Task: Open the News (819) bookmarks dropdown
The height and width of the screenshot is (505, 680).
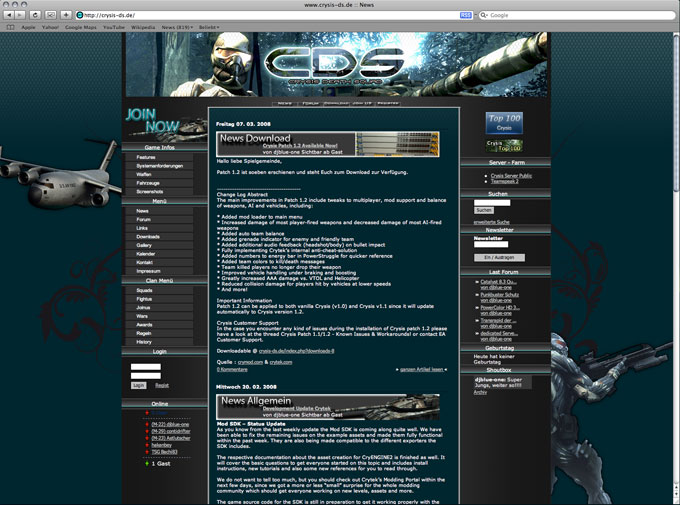Action: point(177,27)
